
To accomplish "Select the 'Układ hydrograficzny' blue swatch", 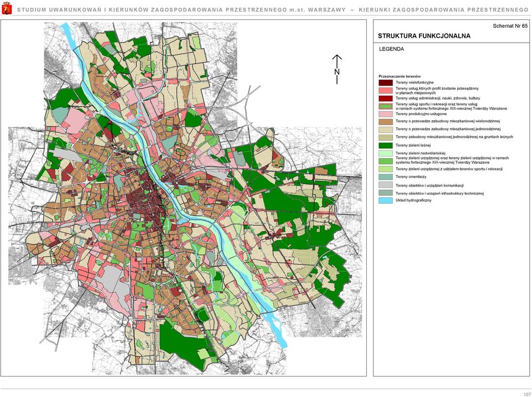I will pyautogui.click(x=386, y=200).
